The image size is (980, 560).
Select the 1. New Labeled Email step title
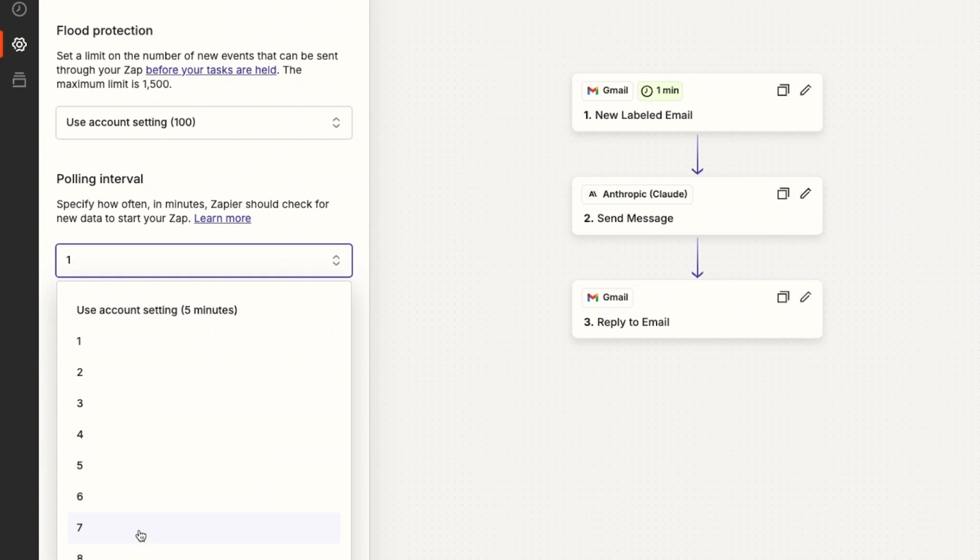pyautogui.click(x=638, y=115)
